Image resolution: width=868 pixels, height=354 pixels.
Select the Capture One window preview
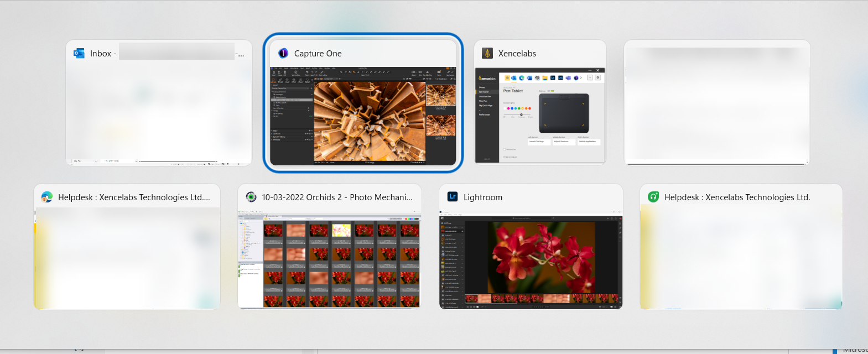pyautogui.click(x=363, y=116)
